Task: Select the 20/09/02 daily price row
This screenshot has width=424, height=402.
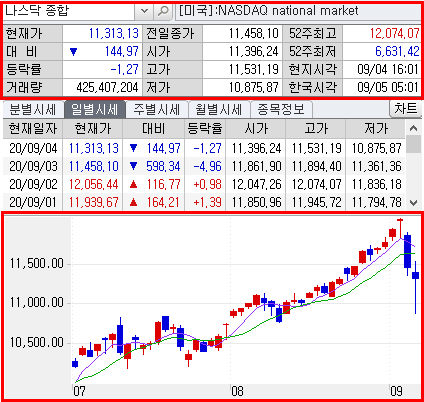Action: pos(204,184)
